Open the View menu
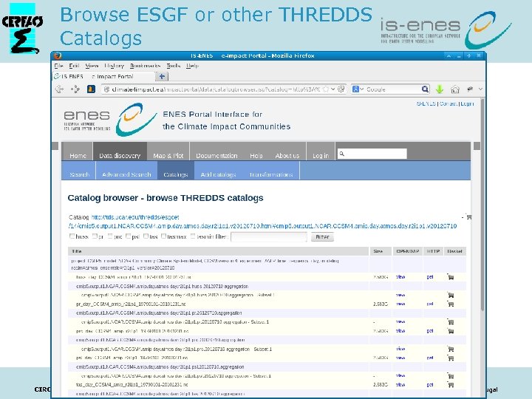Image resolution: width=532 pixels, height=399 pixels. 92,66
